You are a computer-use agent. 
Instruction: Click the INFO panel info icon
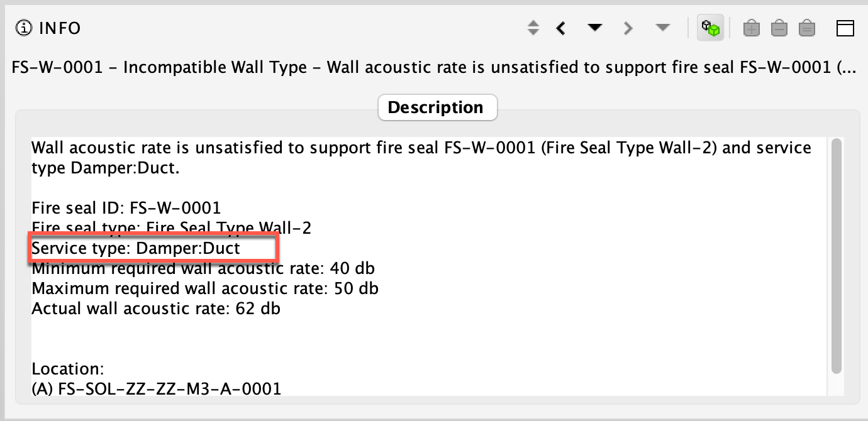pos(24,28)
